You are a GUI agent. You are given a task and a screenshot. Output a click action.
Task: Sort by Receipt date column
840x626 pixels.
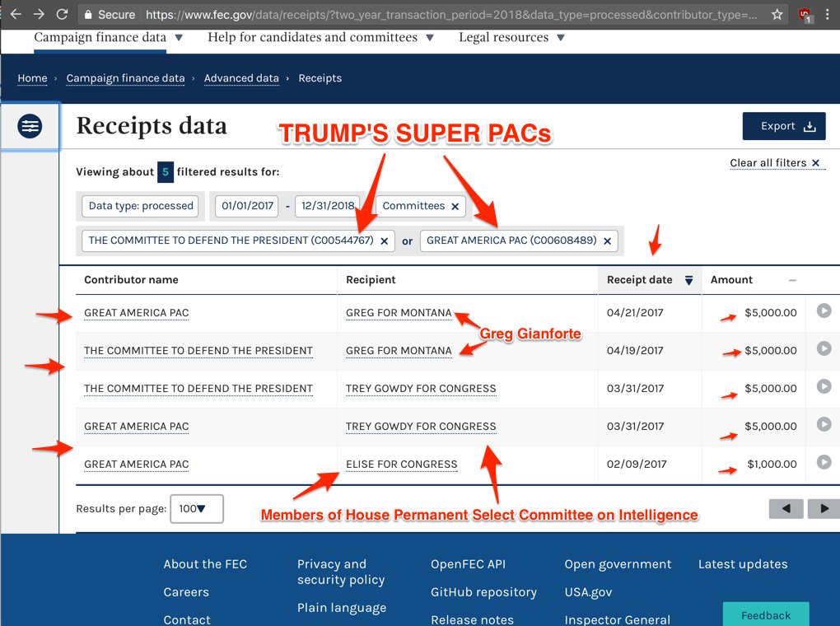[x=649, y=280]
